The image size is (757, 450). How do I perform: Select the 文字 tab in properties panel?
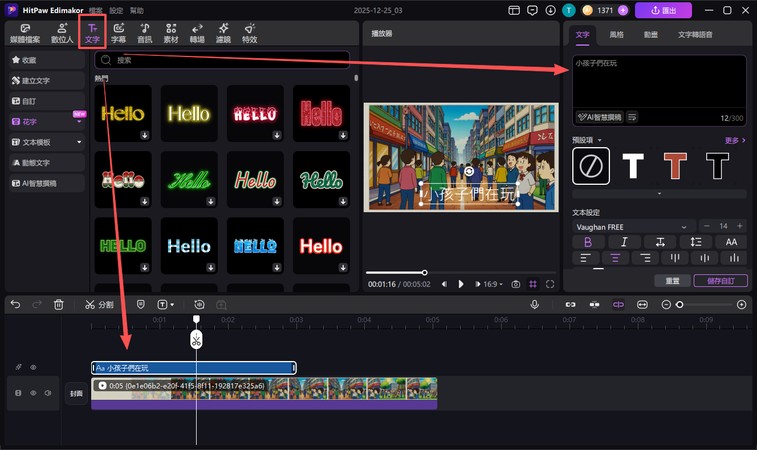pos(582,35)
